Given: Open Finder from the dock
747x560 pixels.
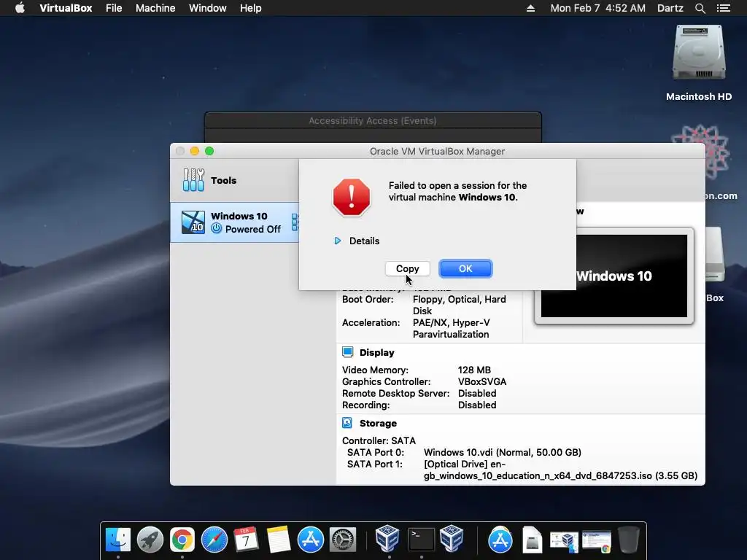Looking at the screenshot, I should coord(117,540).
